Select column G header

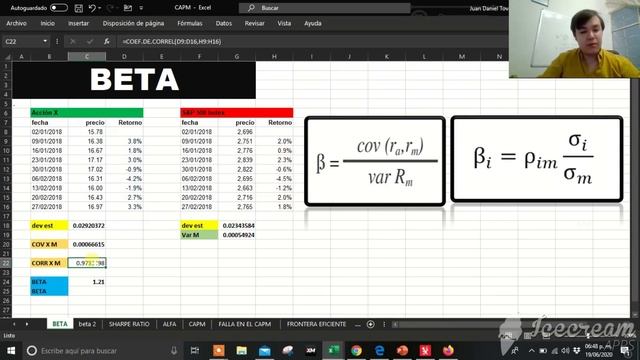coord(237,57)
